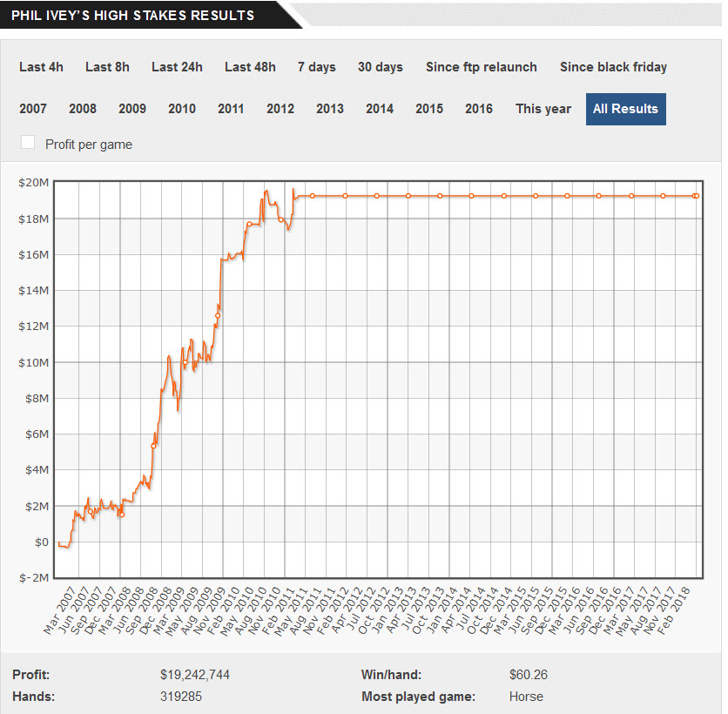Filter results to year 2011

[231, 109]
